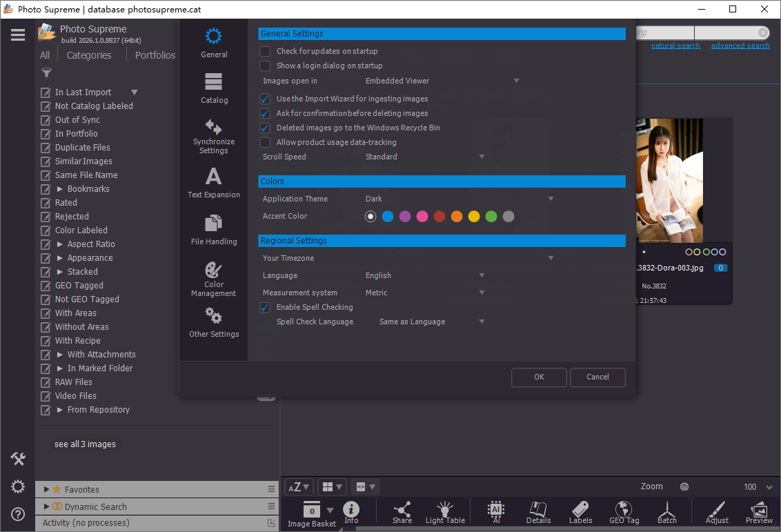Open the Light Table tool
Image resolution: width=781 pixels, height=532 pixels.
pyautogui.click(x=445, y=511)
